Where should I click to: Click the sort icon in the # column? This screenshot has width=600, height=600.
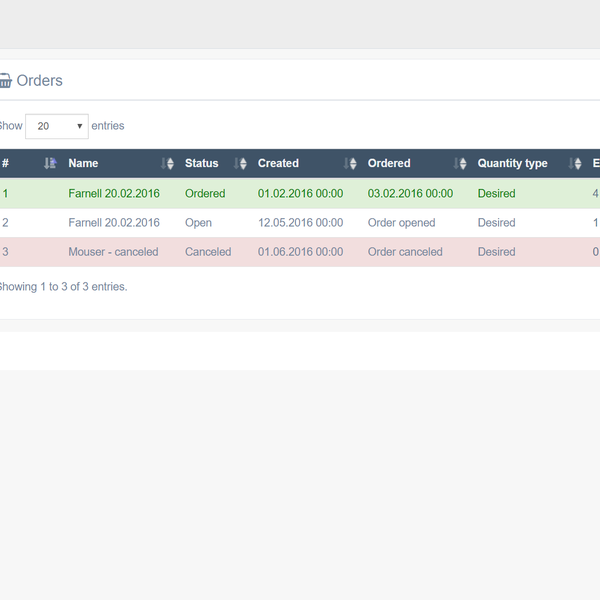(x=50, y=164)
